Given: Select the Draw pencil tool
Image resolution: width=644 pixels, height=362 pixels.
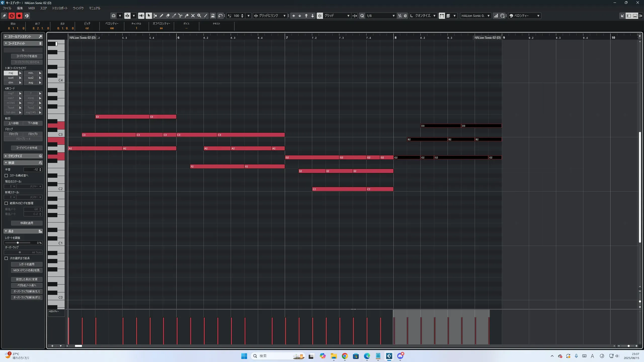Looking at the screenshot, I should (162, 16).
